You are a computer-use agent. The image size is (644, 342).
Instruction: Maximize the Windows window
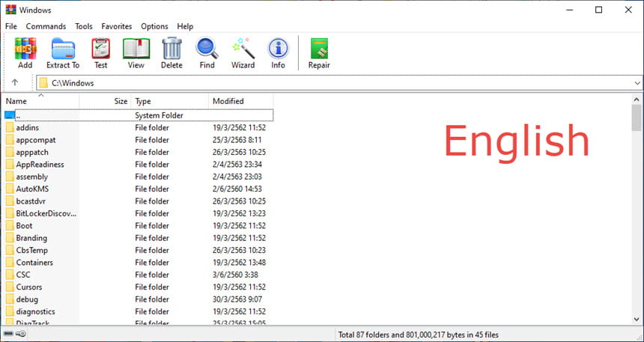598,10
